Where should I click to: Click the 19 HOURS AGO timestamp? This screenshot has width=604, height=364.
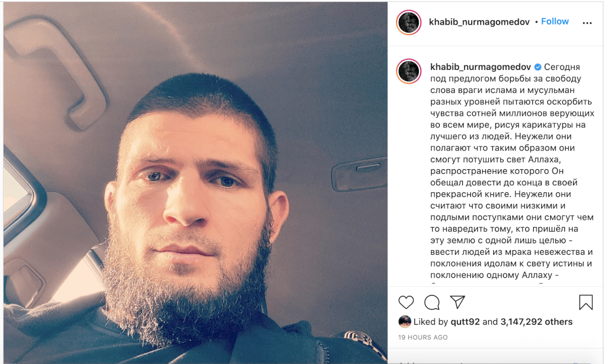pyautogui.click(x=423, y=337)
